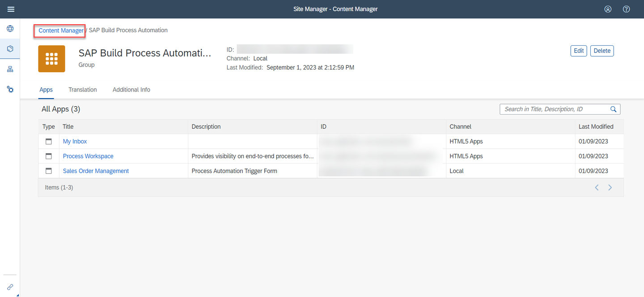Screen dimensions: 644x297
Task: Click the app type icon for Process Workspace
Action: tap(49, 156)
